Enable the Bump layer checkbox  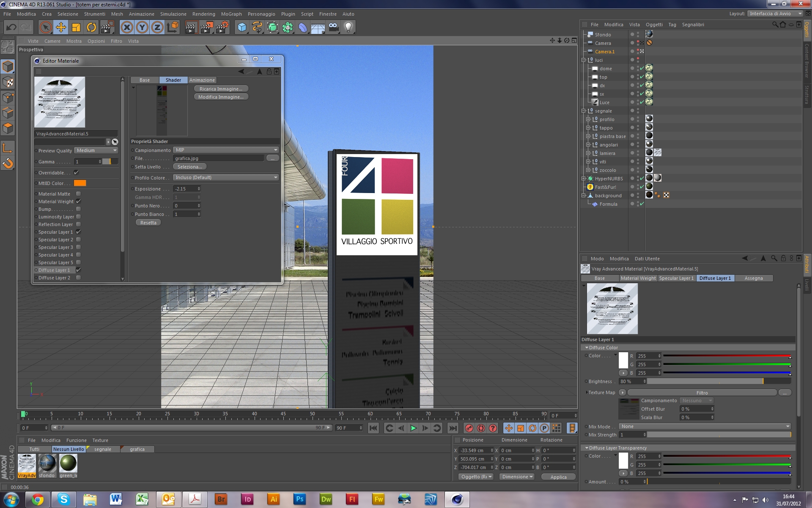tap(78, 209)
